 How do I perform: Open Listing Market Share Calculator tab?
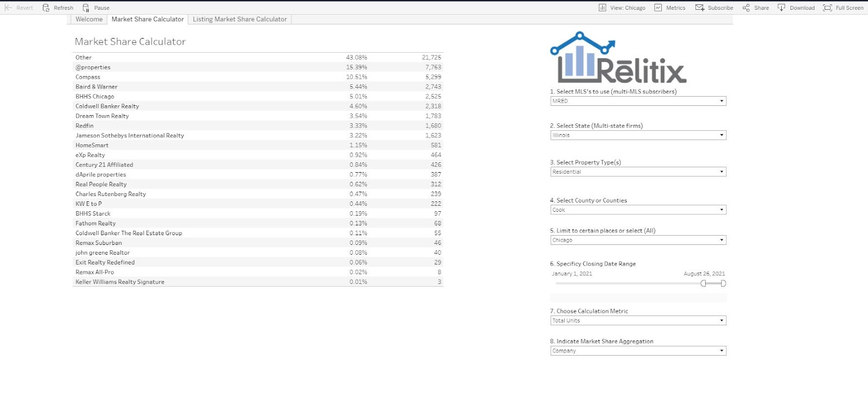240,19
